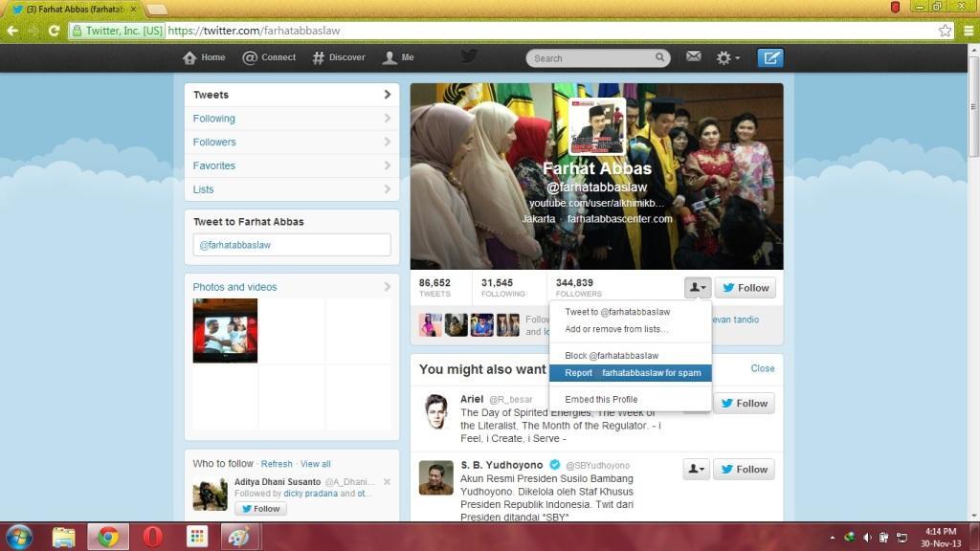Screen dimensions: 980x551
Task: Open Opera browser from the taskbar
Action: [152, 537]
